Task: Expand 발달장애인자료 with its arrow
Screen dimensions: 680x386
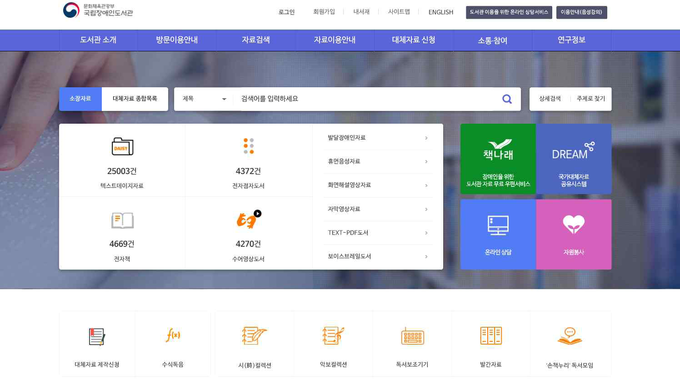Action: (x=426, y=138)
